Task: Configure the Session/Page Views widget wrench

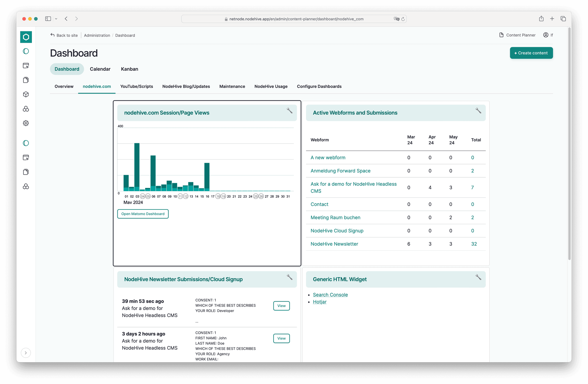Action: (x=289, y=111)
